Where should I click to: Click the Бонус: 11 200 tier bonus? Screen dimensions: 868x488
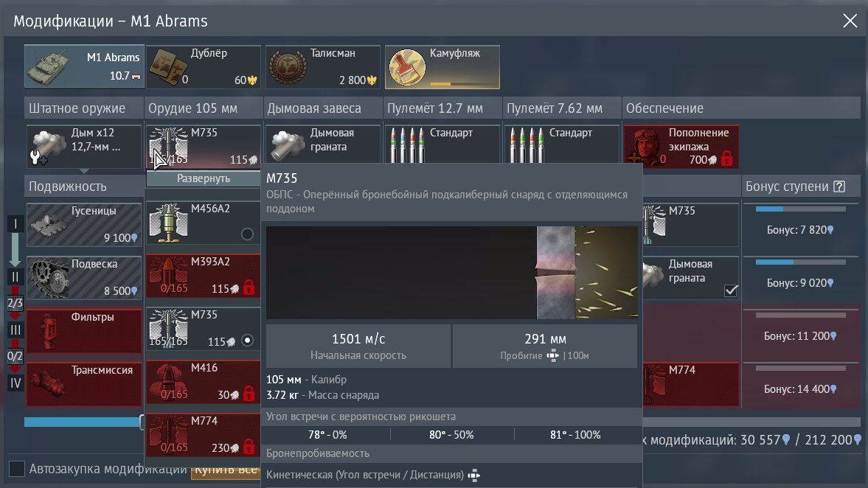click(800, 336)
